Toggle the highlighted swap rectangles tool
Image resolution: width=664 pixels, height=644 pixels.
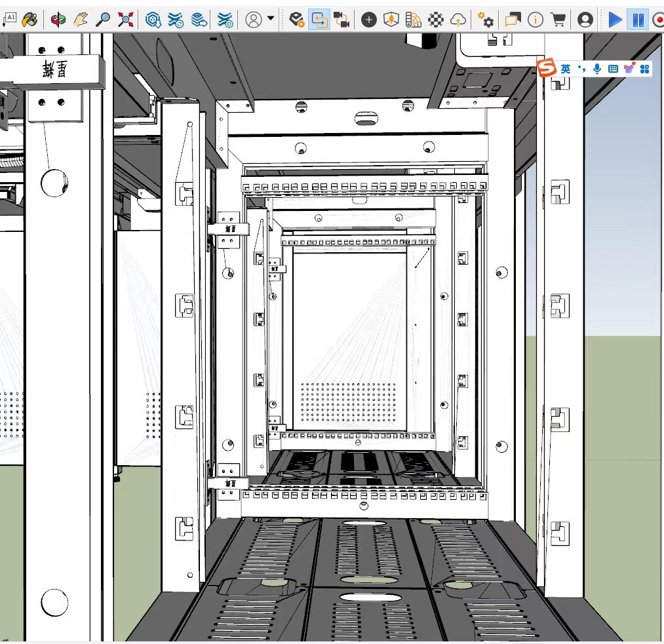pos(319,20)
